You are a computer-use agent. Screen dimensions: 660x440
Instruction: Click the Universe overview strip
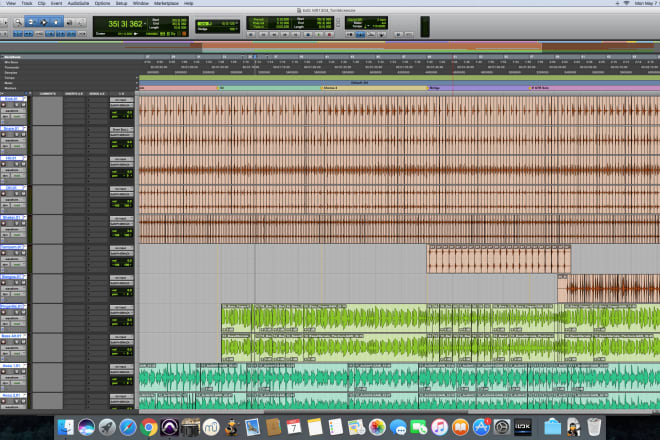(x=330, y=46)
